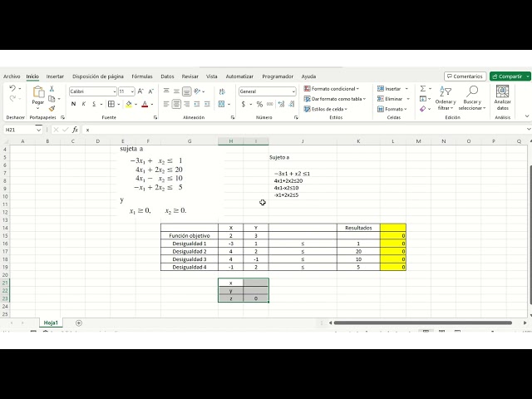
Task: Expand Formato condicional menu
Action: point(331,89)
